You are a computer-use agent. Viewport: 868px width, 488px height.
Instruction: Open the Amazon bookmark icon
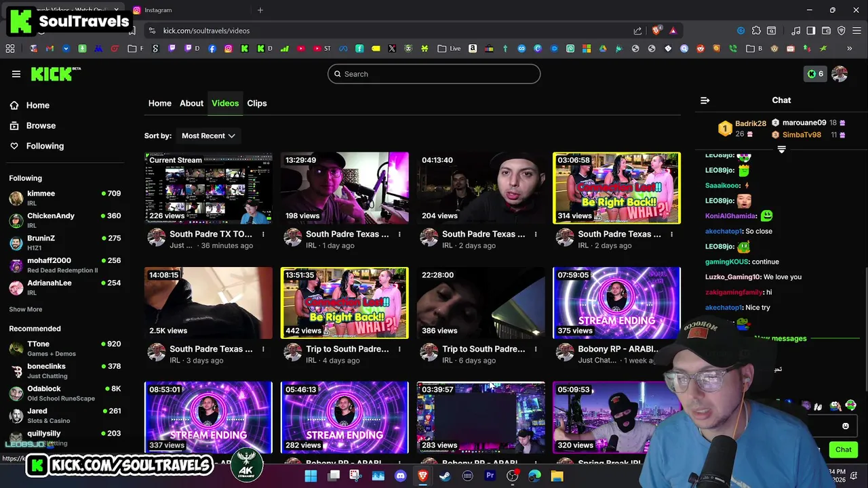473,49
